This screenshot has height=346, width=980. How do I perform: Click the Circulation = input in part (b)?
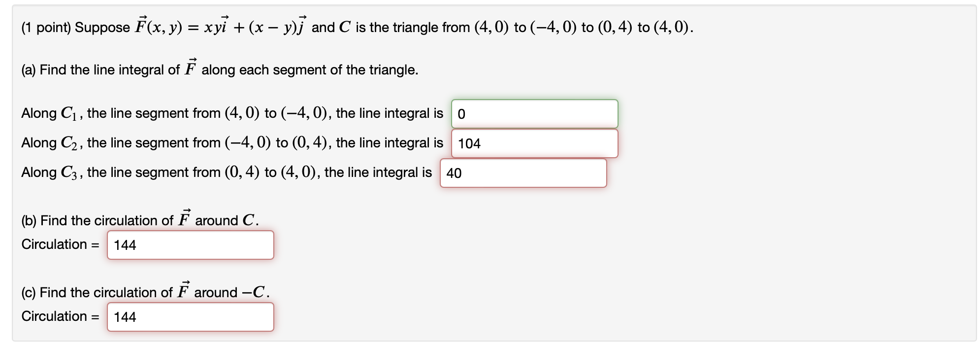click(x=190, y=245)
